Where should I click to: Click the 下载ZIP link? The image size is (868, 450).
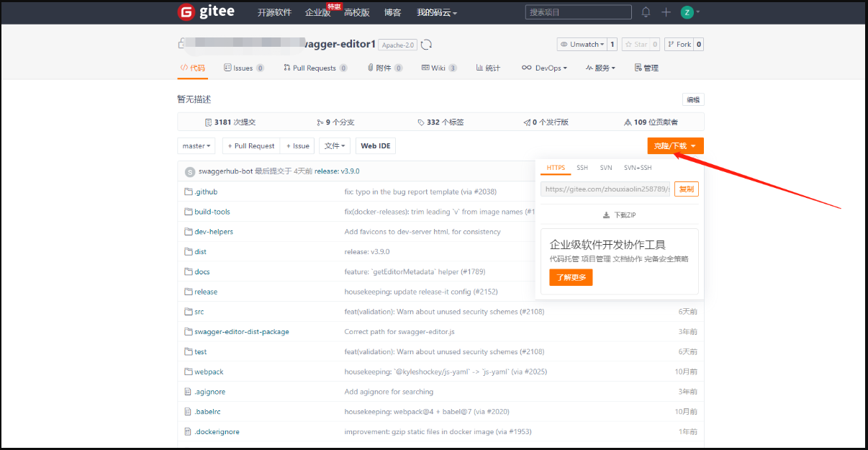(620, 215)
